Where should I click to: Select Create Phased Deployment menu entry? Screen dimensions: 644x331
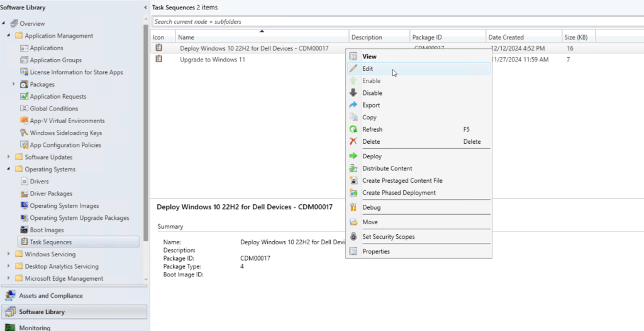tap(399, 193)
